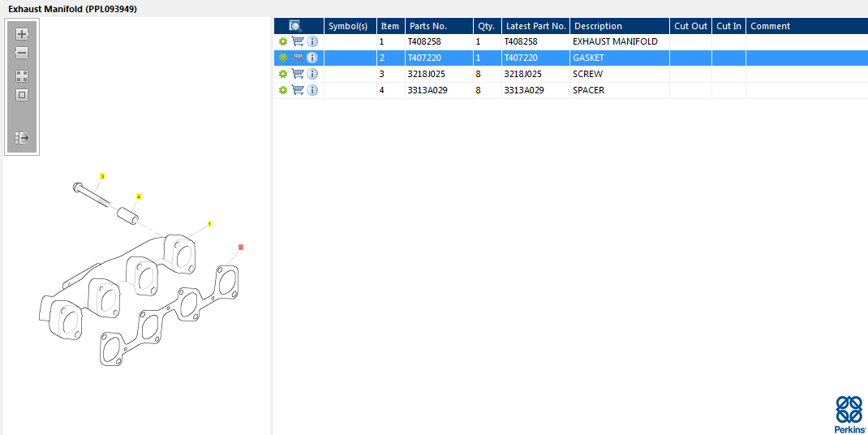Sort by Latest Part No. column header
The image size is (868, 435).
[x=535, y=26]
